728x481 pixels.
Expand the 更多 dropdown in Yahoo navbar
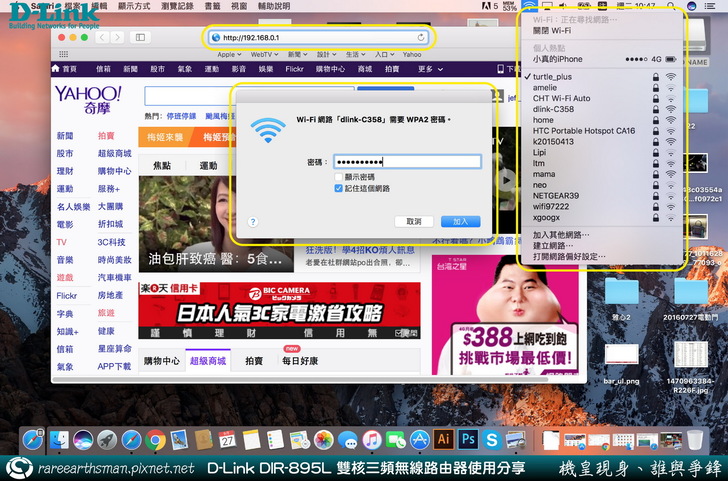click(430, 69)
